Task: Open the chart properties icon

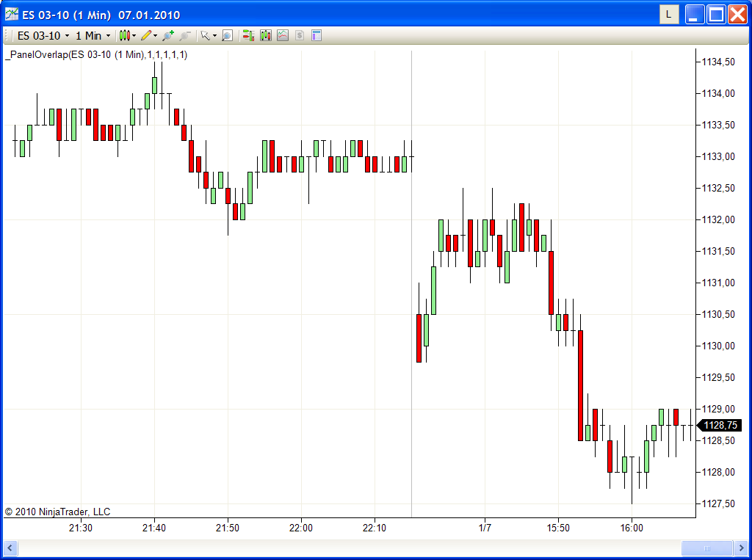Action: 317,35
